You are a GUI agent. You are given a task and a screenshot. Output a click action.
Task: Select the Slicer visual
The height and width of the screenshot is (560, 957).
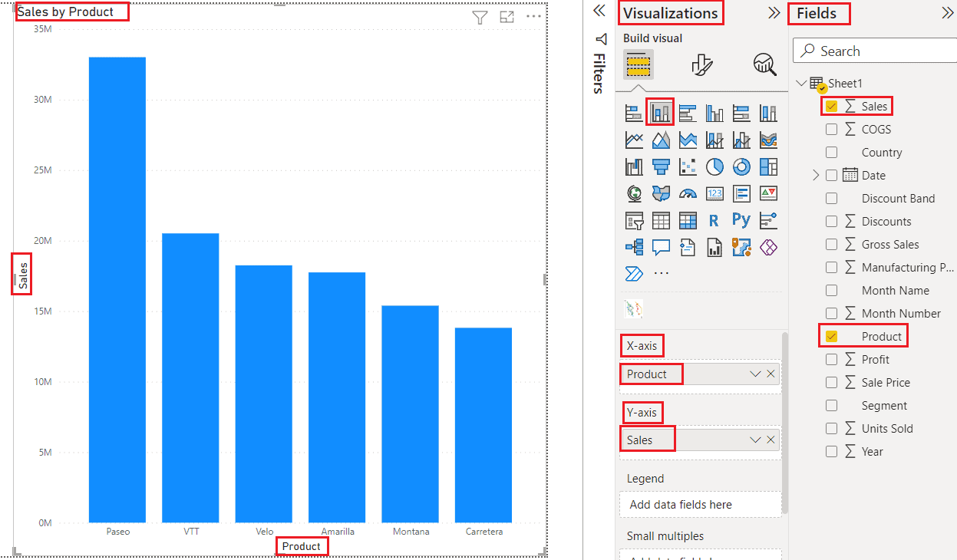click(634, 220)
